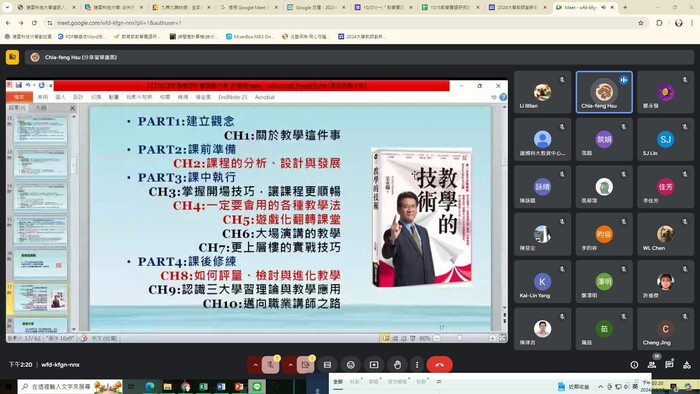Viewport: 700px width, 394px height.
Task: Open the orange File tab in PowerPoint
Action: [19, 97]
